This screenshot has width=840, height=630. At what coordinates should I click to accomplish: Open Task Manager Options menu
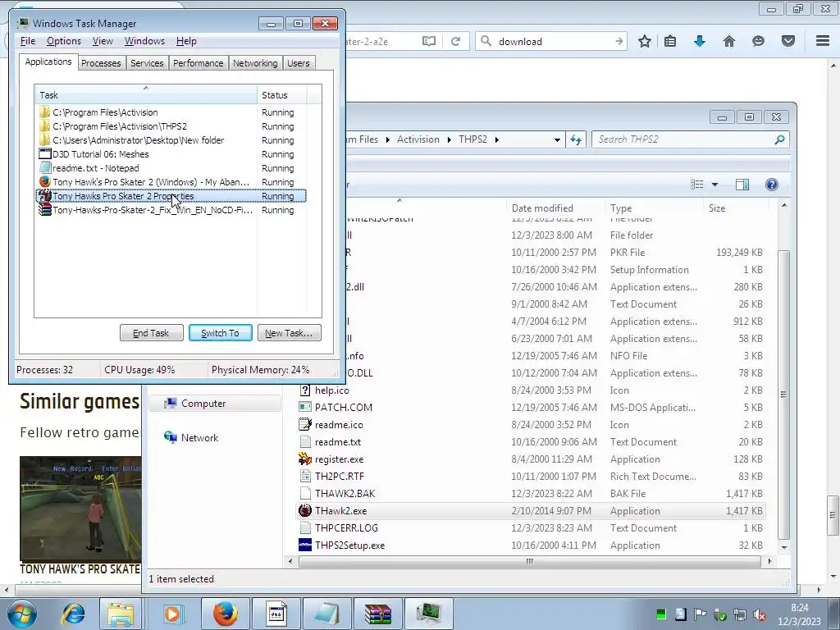pos(64,41)
